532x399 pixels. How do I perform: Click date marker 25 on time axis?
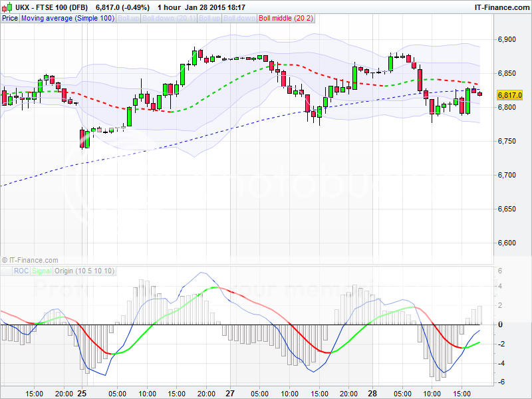tap(82, 392)
